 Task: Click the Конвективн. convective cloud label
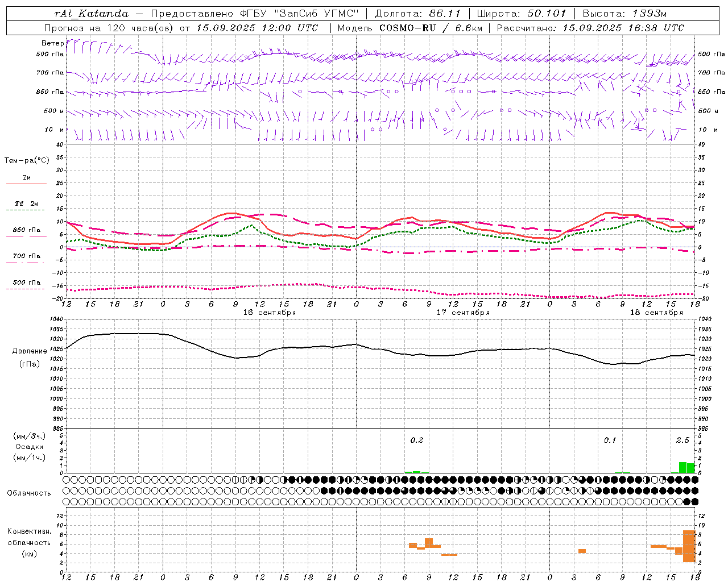29,531
